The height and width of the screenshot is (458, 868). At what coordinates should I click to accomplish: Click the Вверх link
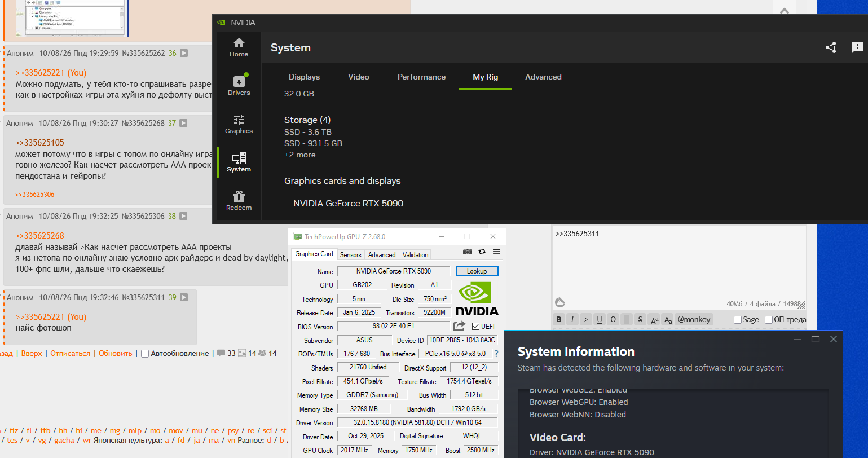point(32,354)
